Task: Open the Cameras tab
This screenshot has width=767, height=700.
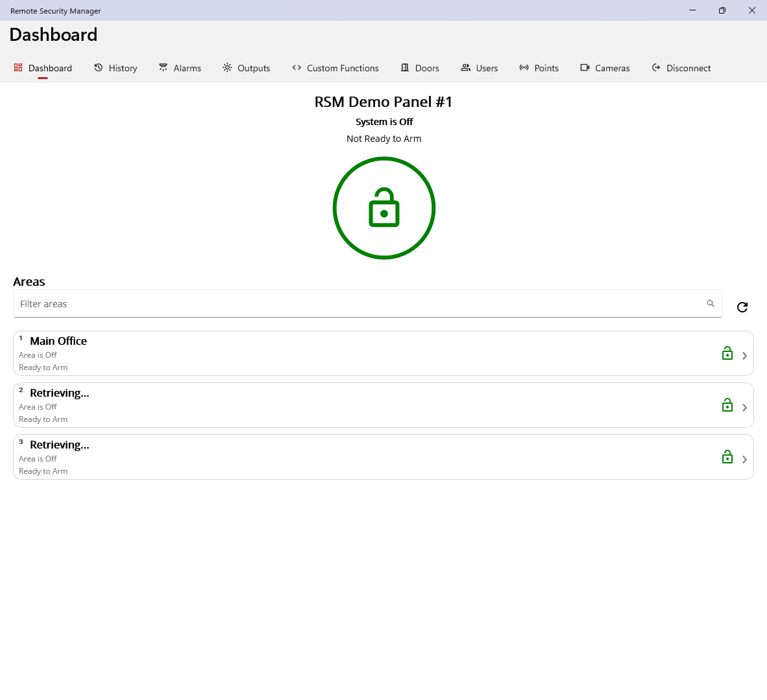Action: pos(605,68)
